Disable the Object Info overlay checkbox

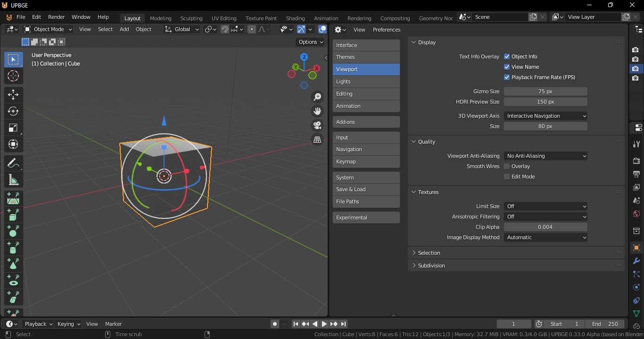[x=507, y=56]
